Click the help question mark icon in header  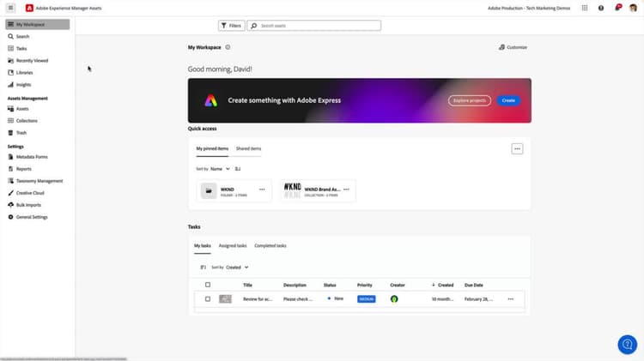point(601,8)
